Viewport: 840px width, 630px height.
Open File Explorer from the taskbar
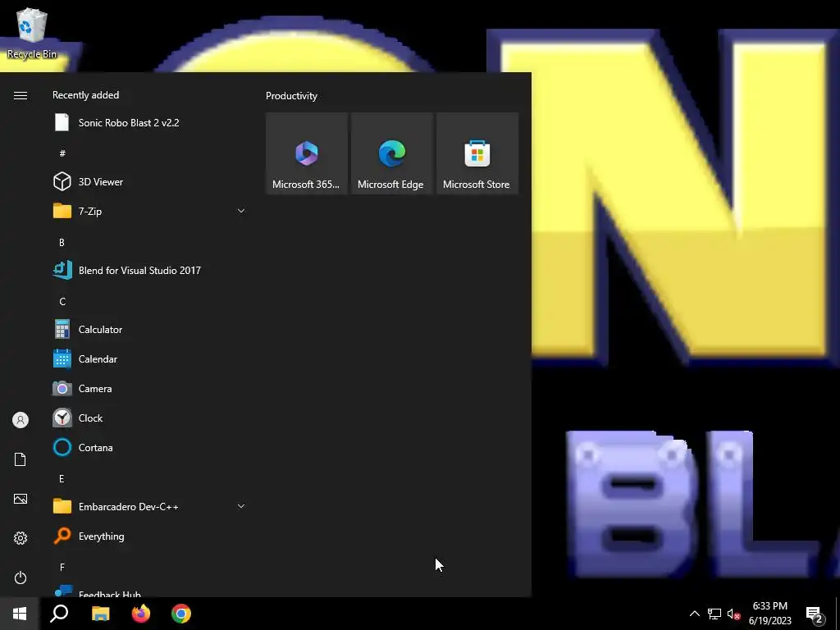[x=100, y=614]
